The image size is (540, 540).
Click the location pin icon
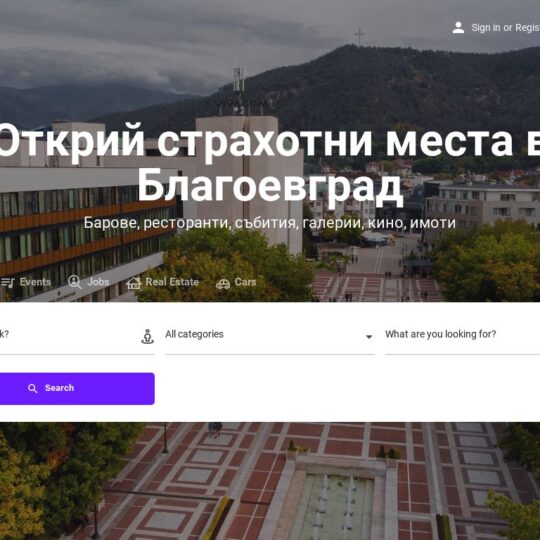tap(147, 336)
